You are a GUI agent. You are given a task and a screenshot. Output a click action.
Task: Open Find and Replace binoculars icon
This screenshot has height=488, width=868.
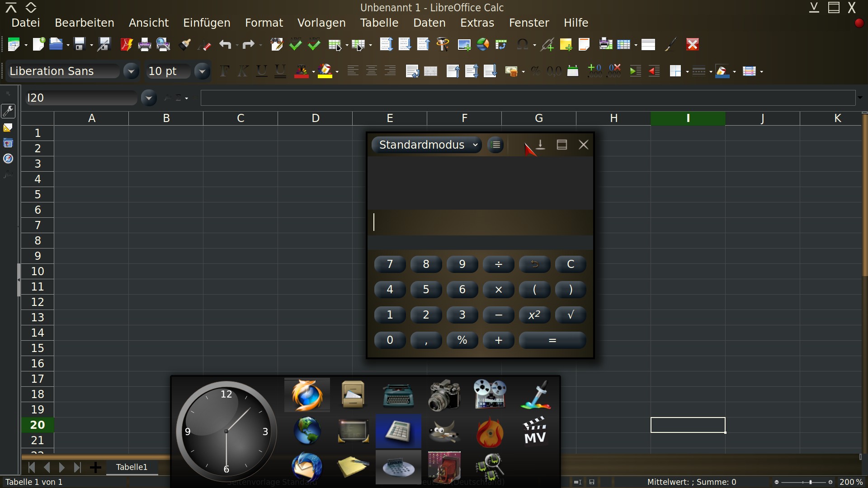276,44
